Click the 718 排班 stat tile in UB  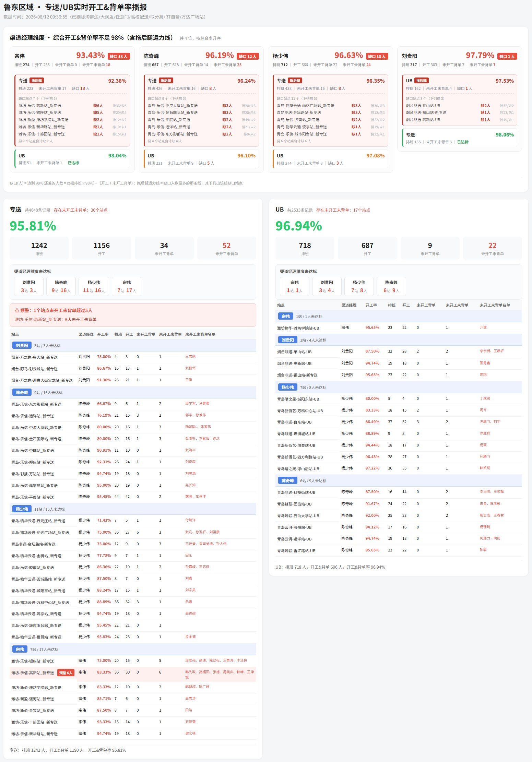(305, 248)
